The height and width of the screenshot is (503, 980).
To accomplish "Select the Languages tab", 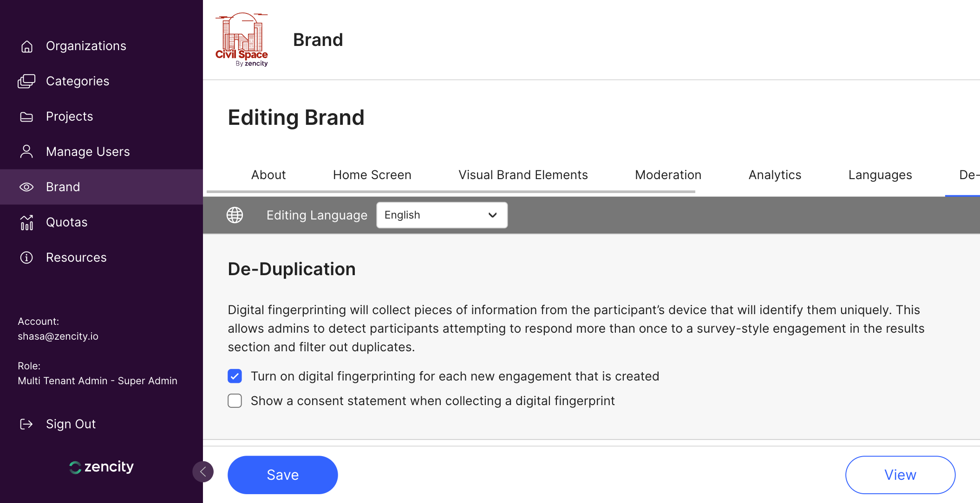I will (x=880, y=175).
